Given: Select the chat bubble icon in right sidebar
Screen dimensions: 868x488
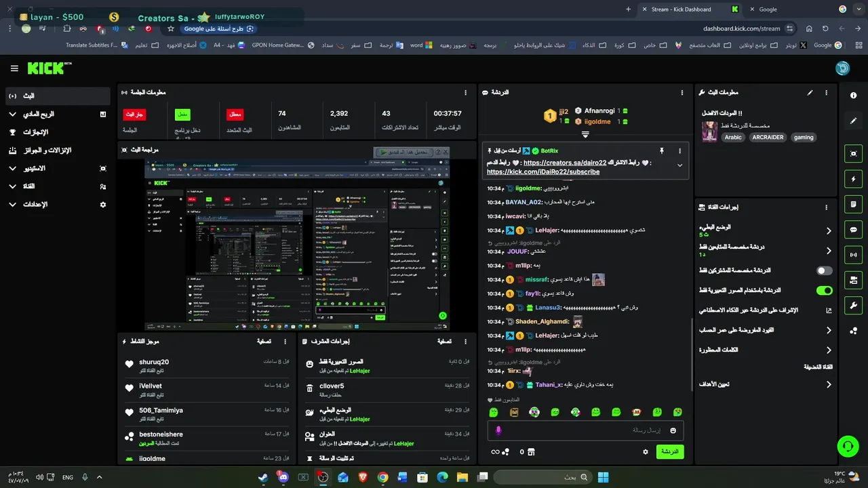Looking at the screenshot, I should click(853, 230).
